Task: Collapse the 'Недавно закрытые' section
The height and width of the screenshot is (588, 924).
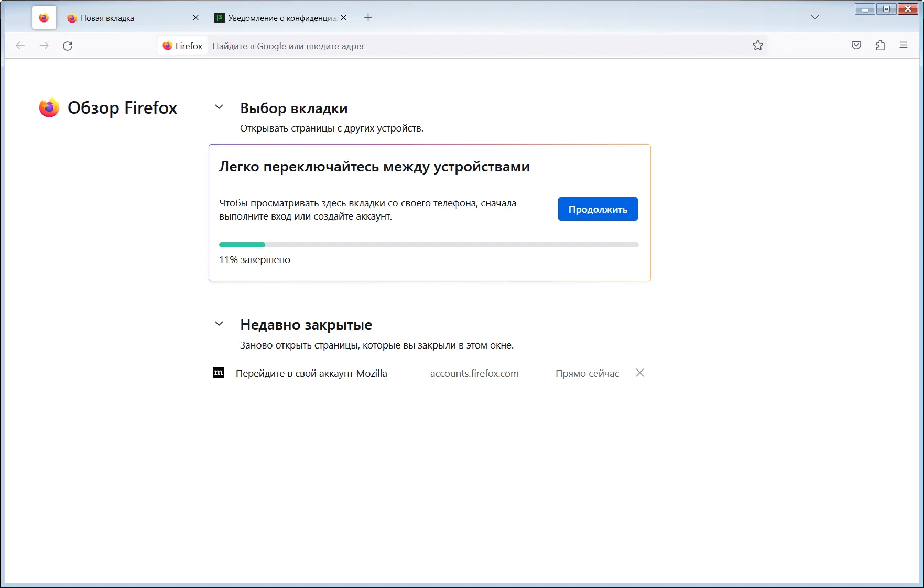Action: 219,324
